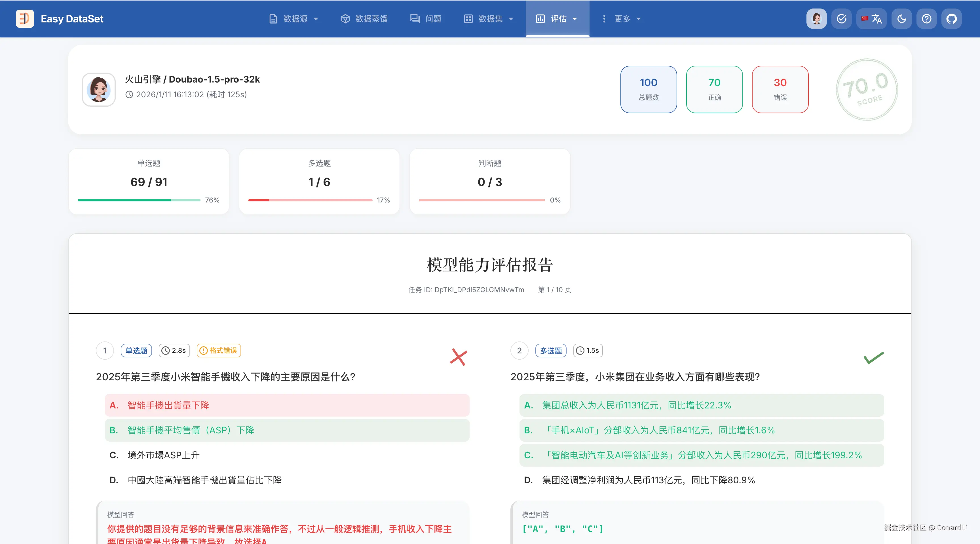Click the 70.0 SCORE stamp

pos(867,90)
